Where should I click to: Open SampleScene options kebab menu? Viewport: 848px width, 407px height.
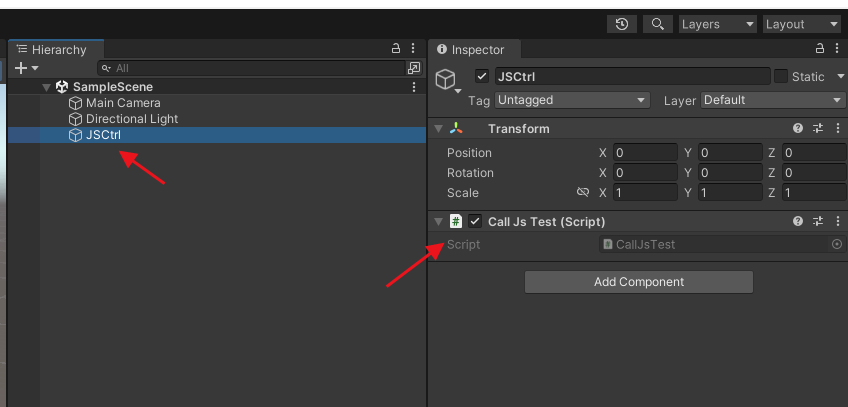[414, 87]
